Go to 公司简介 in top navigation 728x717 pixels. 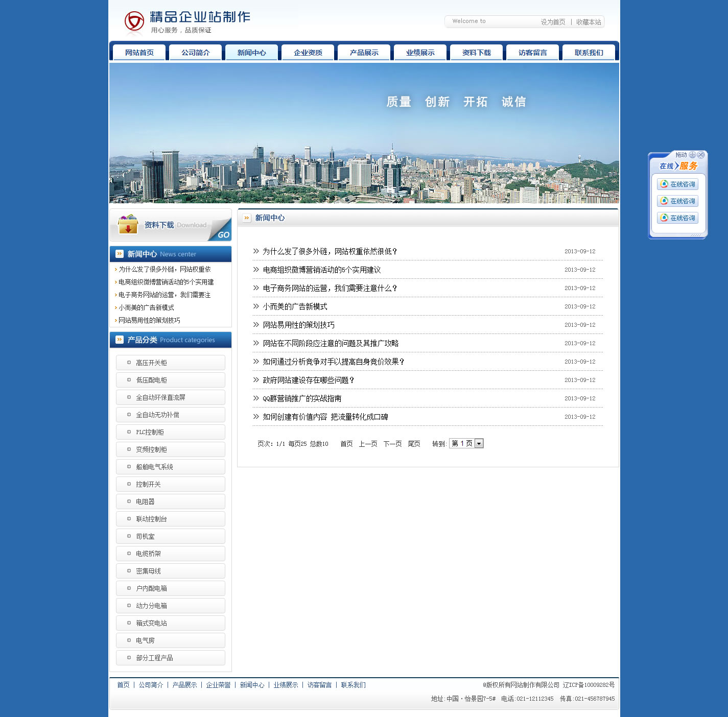pyautogui.click(x=196, y=53)
